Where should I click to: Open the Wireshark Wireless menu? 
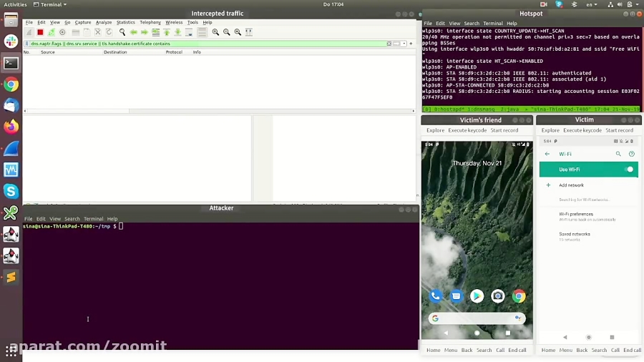coord(174,22)
